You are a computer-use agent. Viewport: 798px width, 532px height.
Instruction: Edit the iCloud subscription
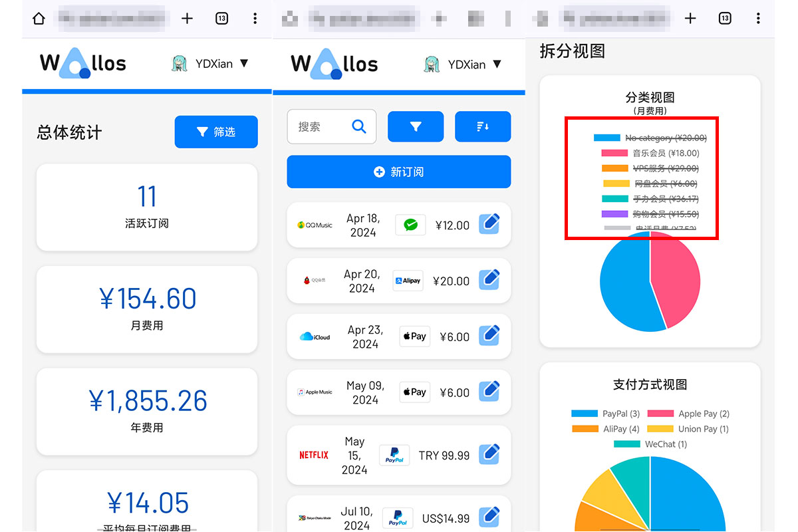pyautogui.click(x=489, y=336)
